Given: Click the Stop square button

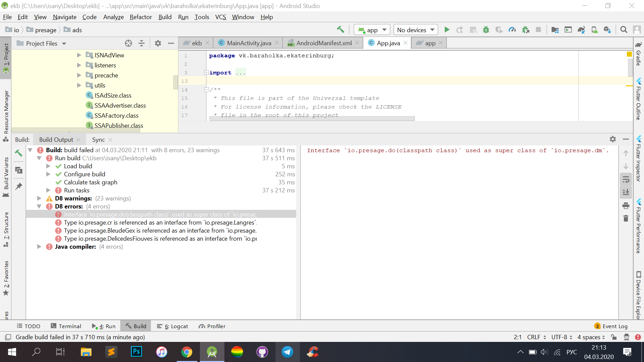Looking at the screenshot, I should 538,30.
